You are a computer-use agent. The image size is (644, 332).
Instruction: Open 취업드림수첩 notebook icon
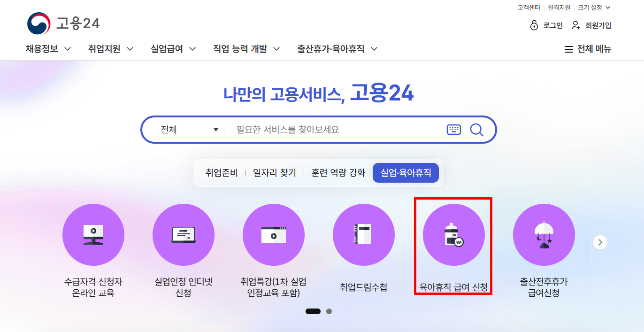(x=364, y=235)
